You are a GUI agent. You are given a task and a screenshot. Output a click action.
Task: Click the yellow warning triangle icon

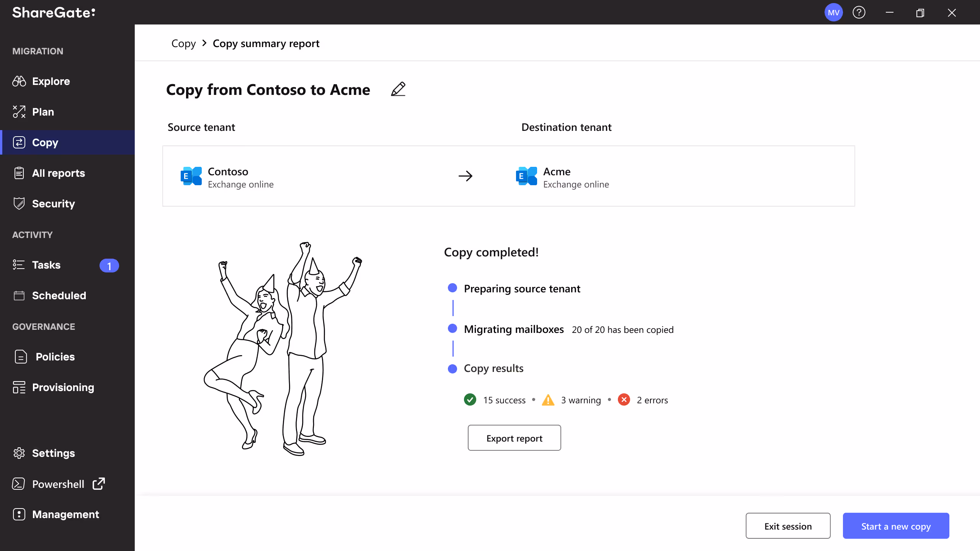pyautogui.click(x=548, y=400)
